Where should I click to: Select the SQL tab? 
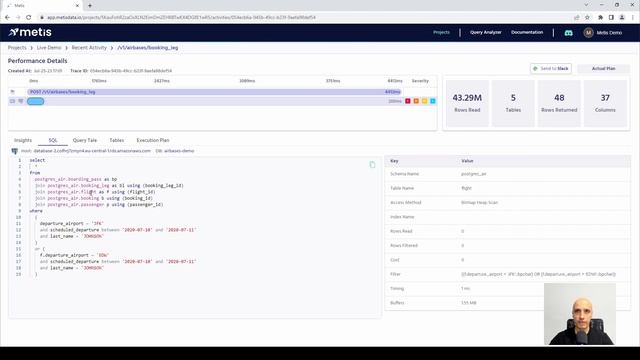53,140
